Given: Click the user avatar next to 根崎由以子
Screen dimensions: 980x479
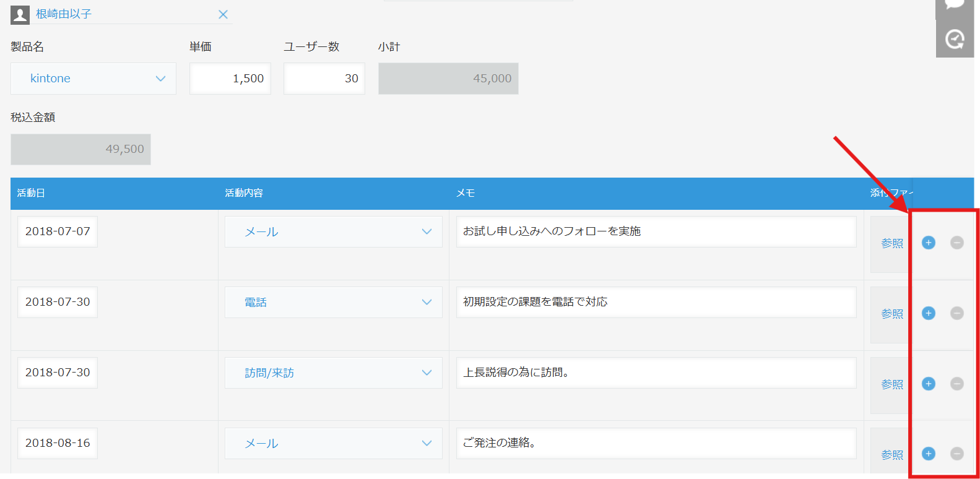Looking at the screenshot, I should point(20,15).
